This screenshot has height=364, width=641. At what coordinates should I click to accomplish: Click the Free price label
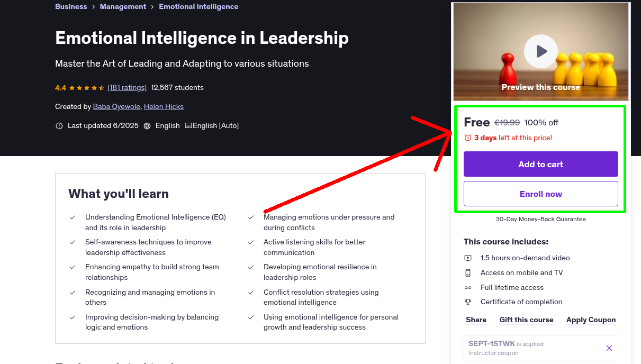click(477, 122)
